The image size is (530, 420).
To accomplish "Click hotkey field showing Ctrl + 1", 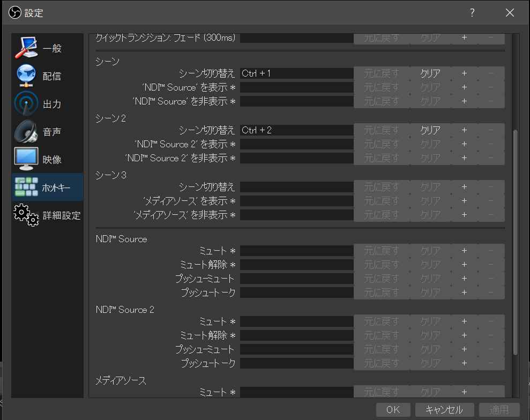I will (x=297, y=73).
